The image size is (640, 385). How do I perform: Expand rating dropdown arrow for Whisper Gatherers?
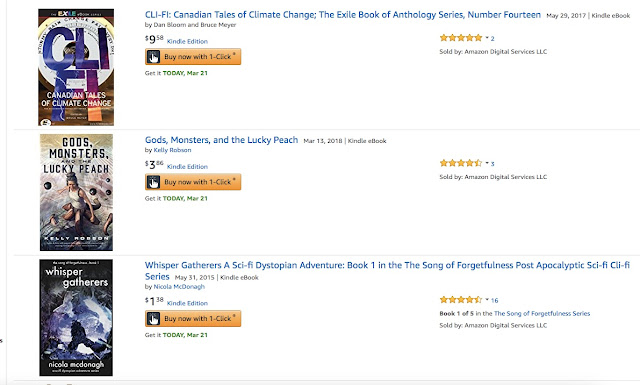487,300
